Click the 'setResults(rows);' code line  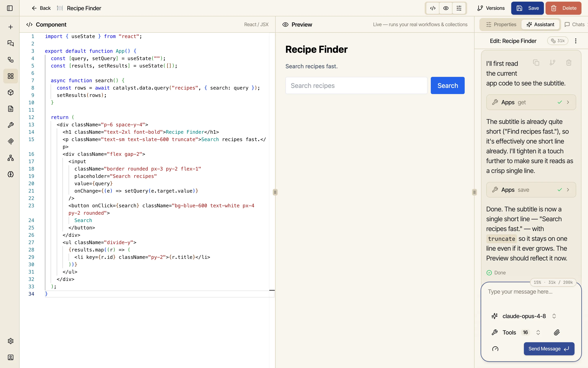click(81, 95)
